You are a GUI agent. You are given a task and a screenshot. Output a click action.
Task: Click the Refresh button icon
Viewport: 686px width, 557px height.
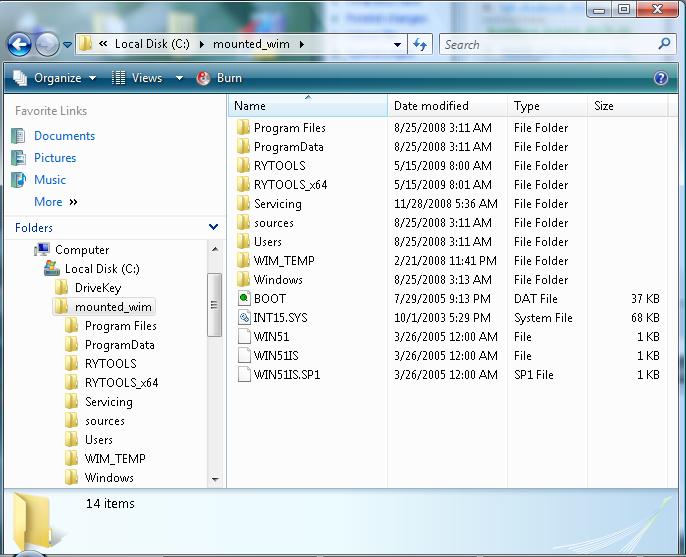[x=420, y=45]
